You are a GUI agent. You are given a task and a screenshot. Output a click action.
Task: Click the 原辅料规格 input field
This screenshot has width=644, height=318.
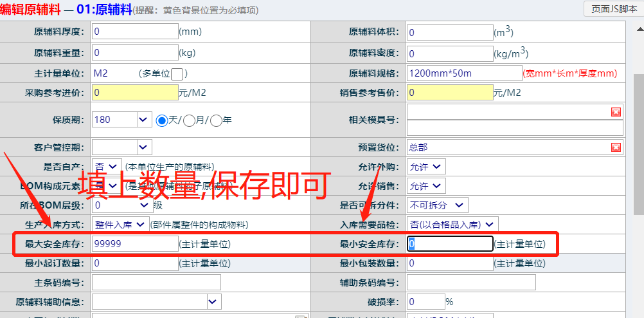(x=464, y=73)
